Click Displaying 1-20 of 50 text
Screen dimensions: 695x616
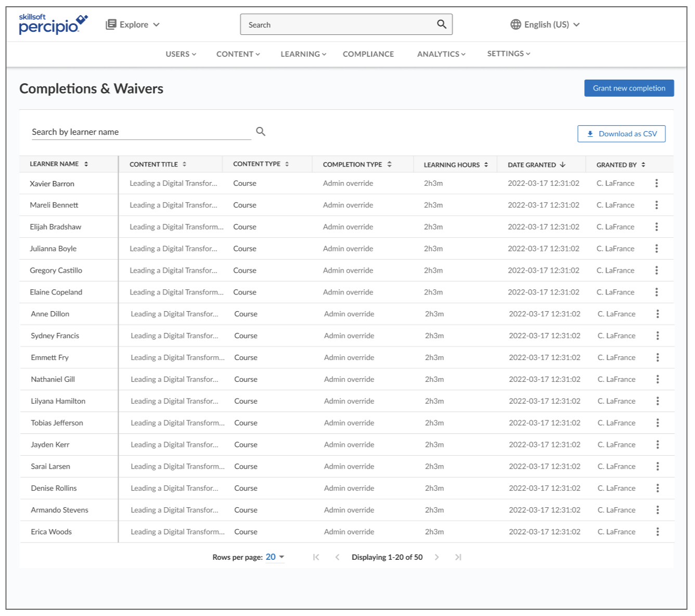387,557
